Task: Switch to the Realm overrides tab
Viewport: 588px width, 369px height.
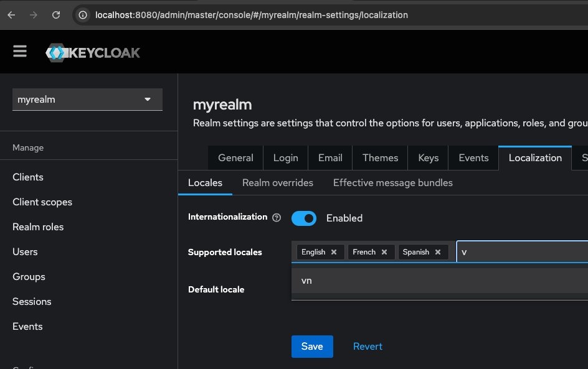Action: tap(277, 183)
